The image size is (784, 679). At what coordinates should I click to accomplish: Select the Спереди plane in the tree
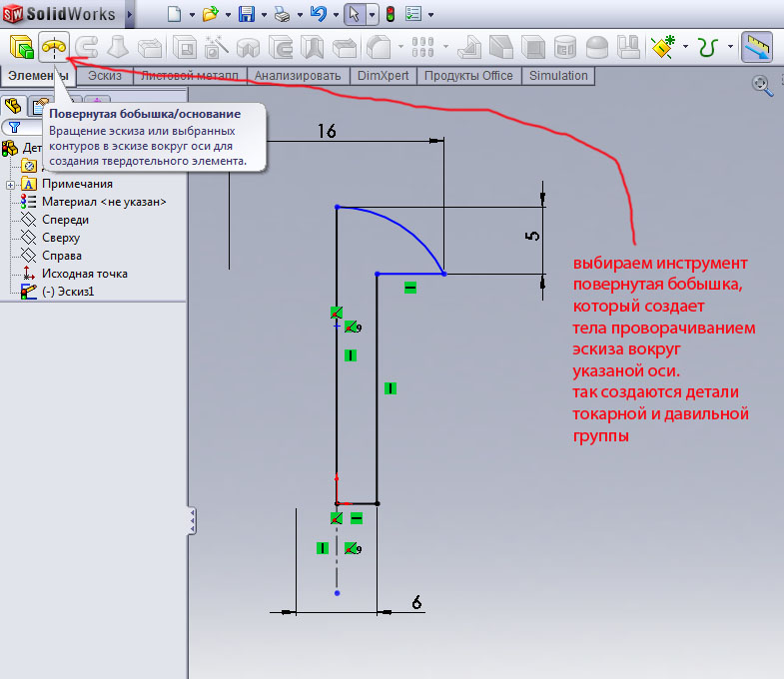[x=65, y=220]
